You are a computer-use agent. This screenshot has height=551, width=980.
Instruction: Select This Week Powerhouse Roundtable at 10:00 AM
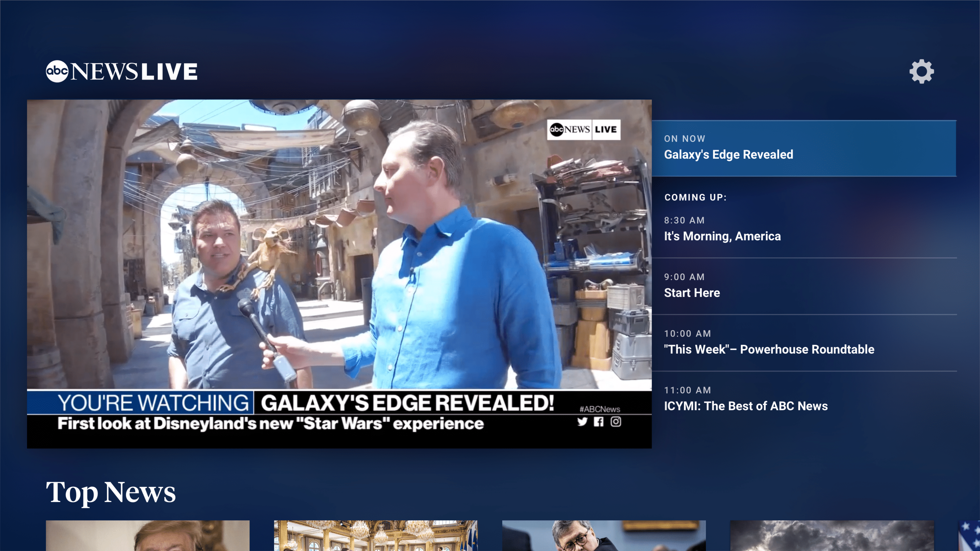pos(804,342)
